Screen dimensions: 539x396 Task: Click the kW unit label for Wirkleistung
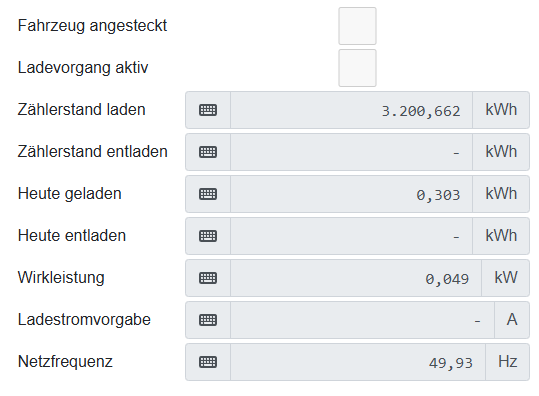pos(505,278)
